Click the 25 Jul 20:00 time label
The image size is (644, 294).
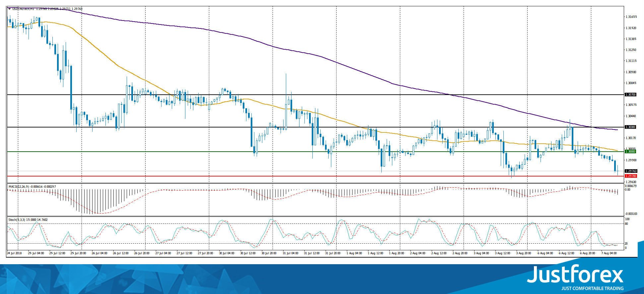click(x=79, y=253)
